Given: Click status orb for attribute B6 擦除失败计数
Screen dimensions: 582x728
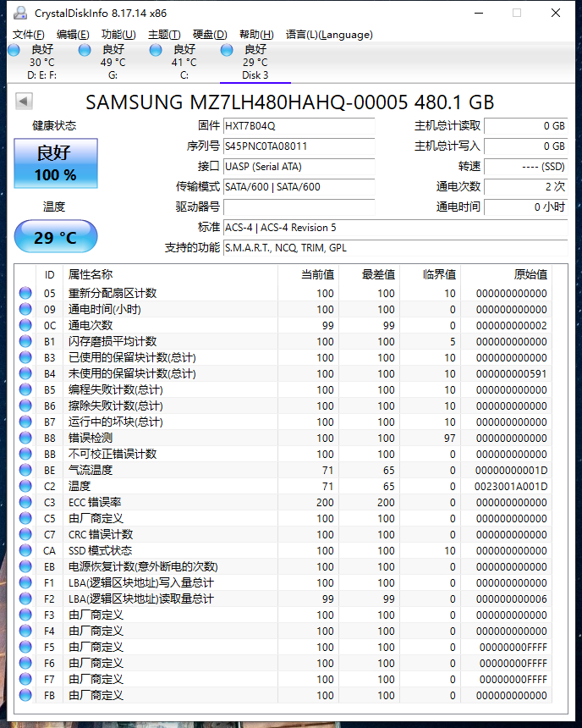Looking at the screenshot, I should point(25,405).
